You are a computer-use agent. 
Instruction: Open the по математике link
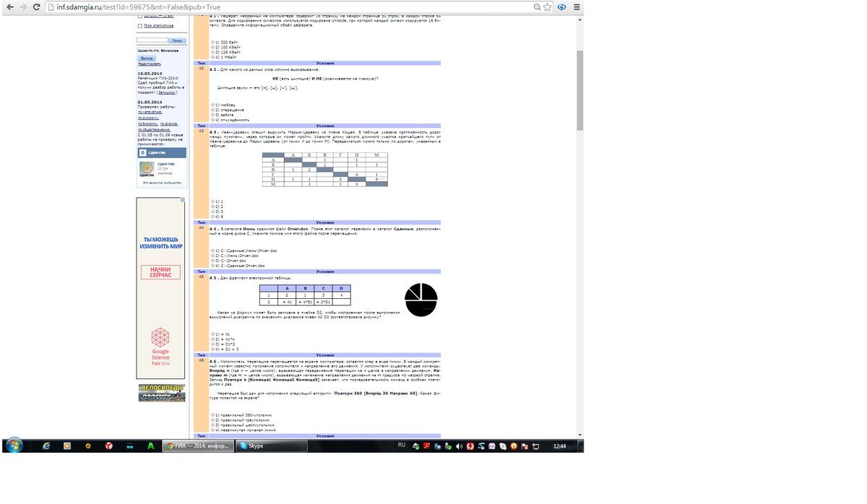[150, 112]
